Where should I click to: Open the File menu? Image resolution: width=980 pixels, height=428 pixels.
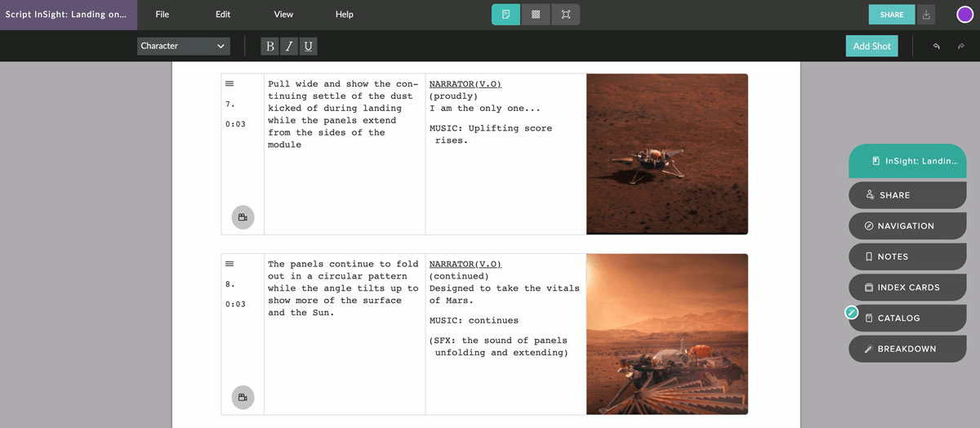(x=162, y=15)
